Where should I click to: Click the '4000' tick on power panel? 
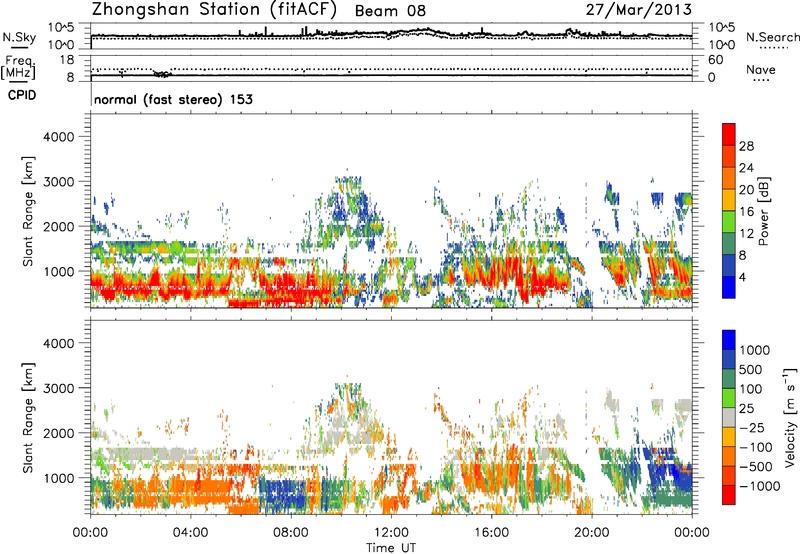59,137
